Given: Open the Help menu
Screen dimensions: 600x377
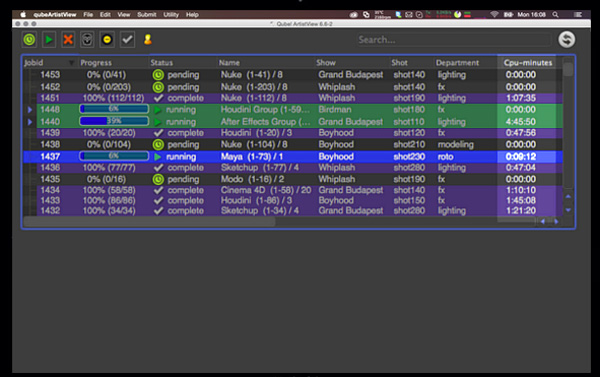Looking at the screenshot, I should (192, 15).
